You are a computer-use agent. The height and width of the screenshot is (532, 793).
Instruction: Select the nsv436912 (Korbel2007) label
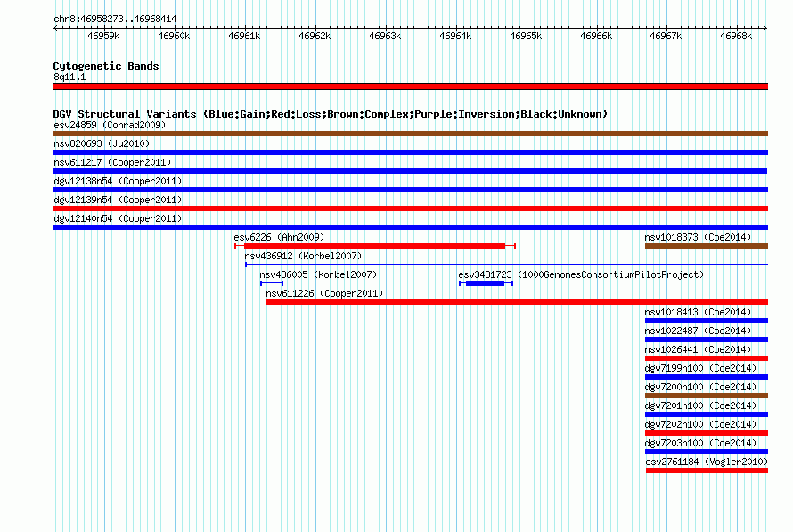[x=304, y=256]
